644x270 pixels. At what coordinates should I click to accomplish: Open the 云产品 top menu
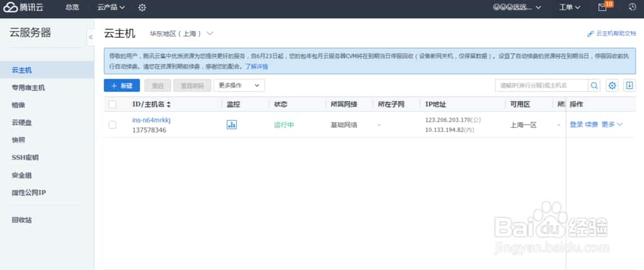111,7
